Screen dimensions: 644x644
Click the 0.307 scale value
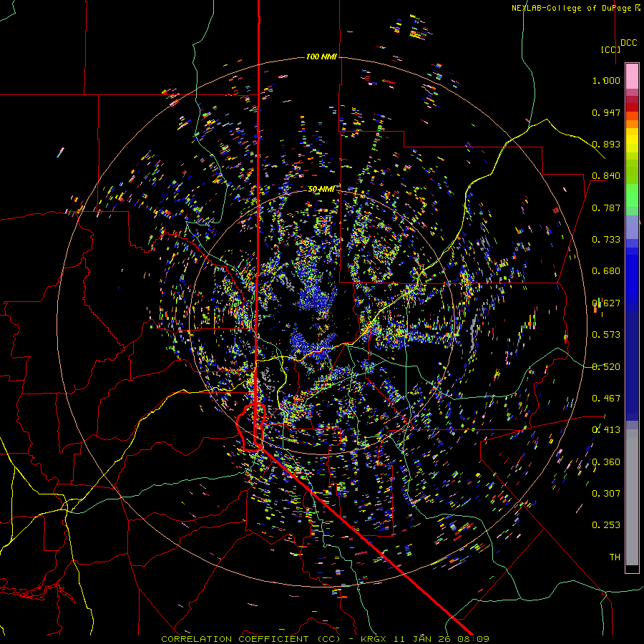(x=606, y=494)
